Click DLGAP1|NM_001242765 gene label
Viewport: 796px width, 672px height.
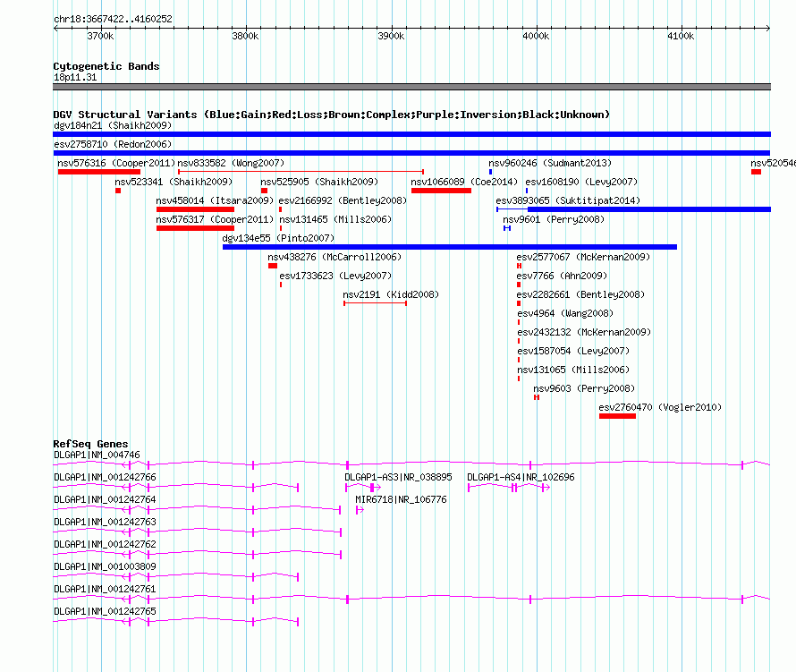(105, 611)
